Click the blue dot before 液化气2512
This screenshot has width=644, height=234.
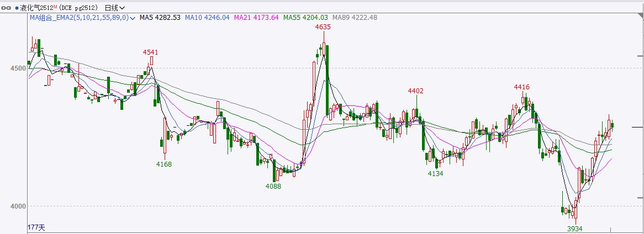pyautogui.click(x=17, y=8)
